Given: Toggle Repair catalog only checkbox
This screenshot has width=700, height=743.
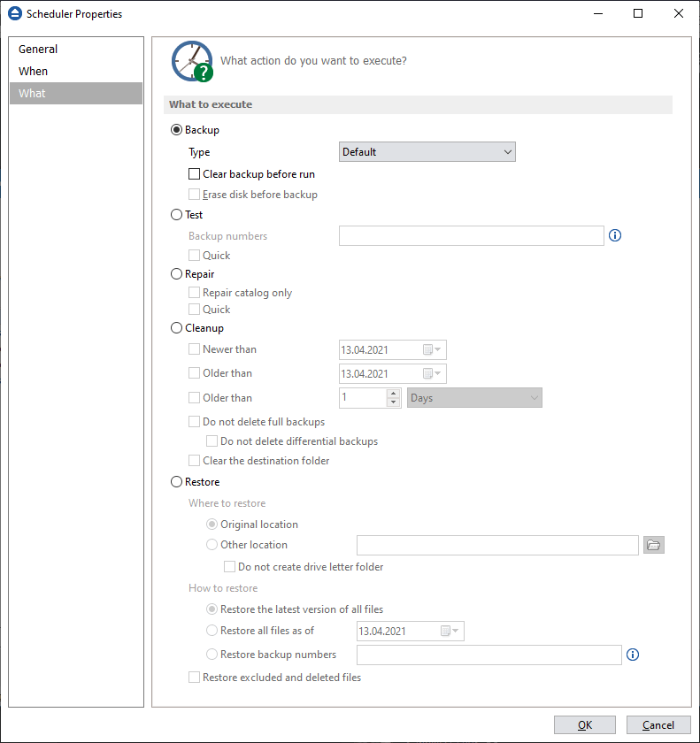Looking at the screenshot, I should click(x=194, y=293).
